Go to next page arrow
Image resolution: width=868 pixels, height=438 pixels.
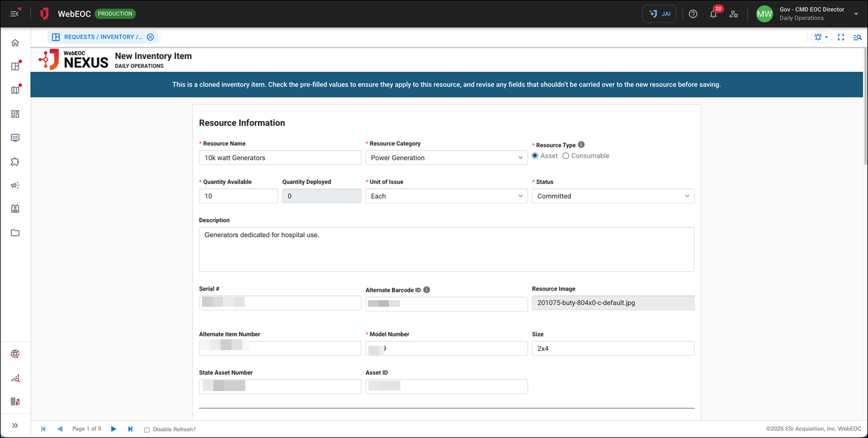[114, 429]
